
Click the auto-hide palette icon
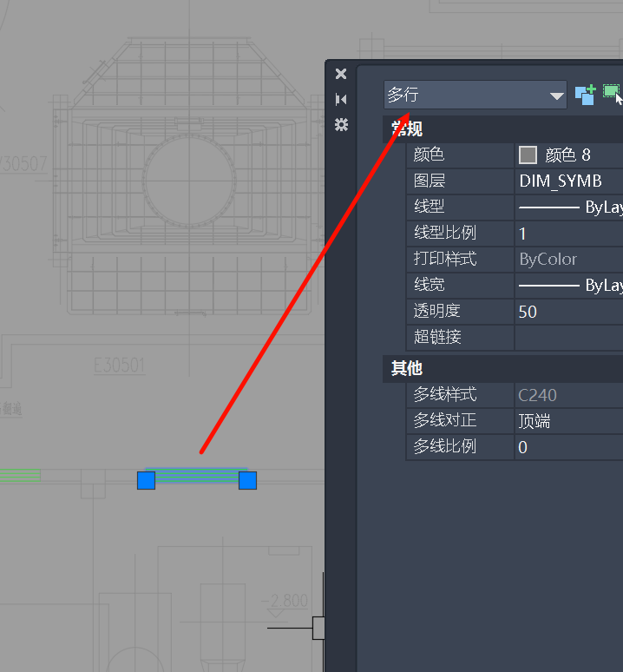(341, 100)
